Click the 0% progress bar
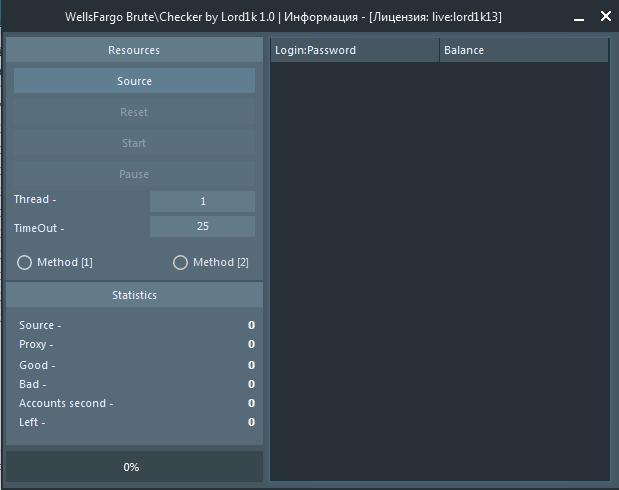Image resolution: width=619 pixels, height=490 pixels. (x=134, y=467)
